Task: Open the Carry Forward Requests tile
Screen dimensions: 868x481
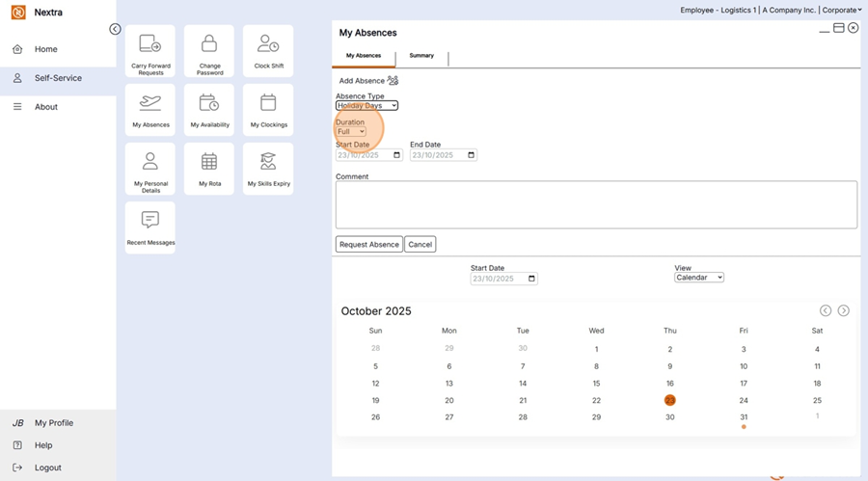Action: (x=150, y=51)
